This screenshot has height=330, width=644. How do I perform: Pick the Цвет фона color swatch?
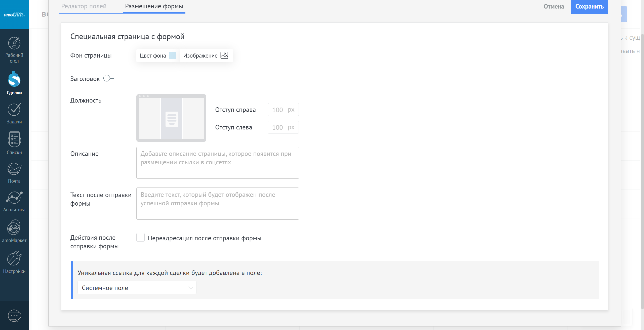pos(173,56)
